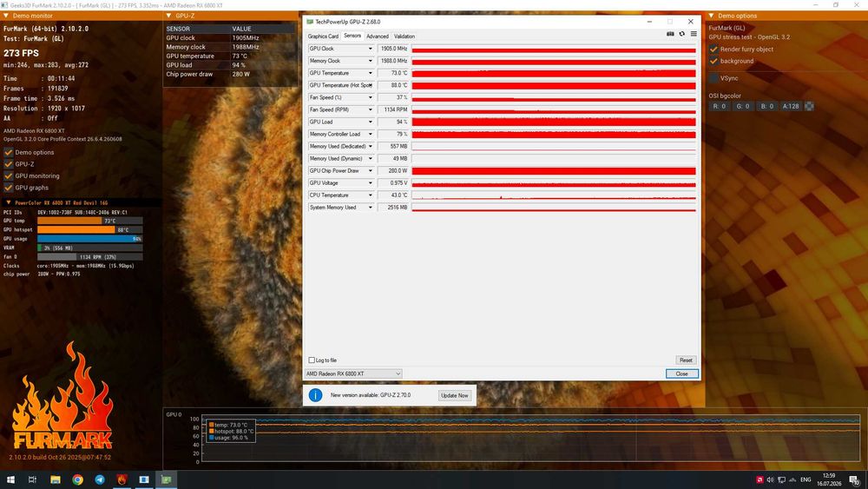Open the Windows Start menu
Screen dimensions: 868x489
10,479
